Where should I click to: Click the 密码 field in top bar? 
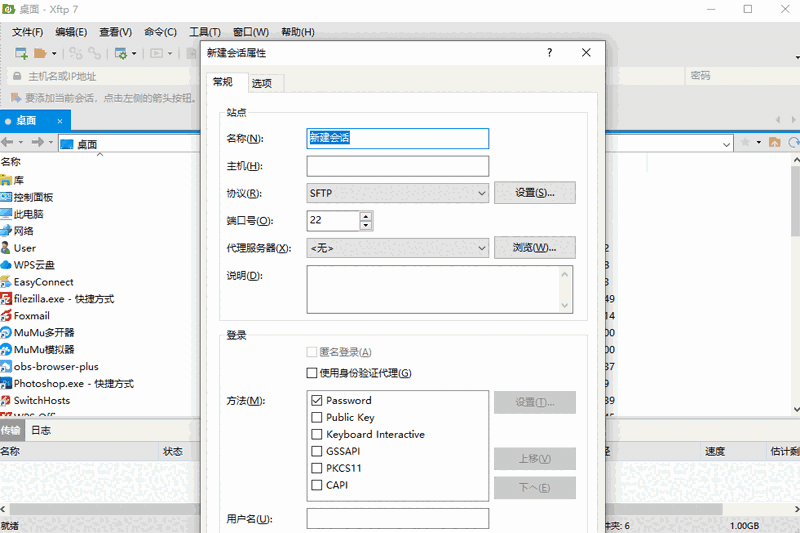[742, 75]
